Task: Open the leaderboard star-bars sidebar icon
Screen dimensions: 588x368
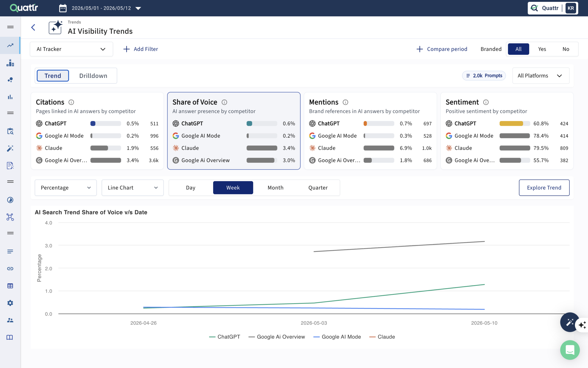Action: 10,63
